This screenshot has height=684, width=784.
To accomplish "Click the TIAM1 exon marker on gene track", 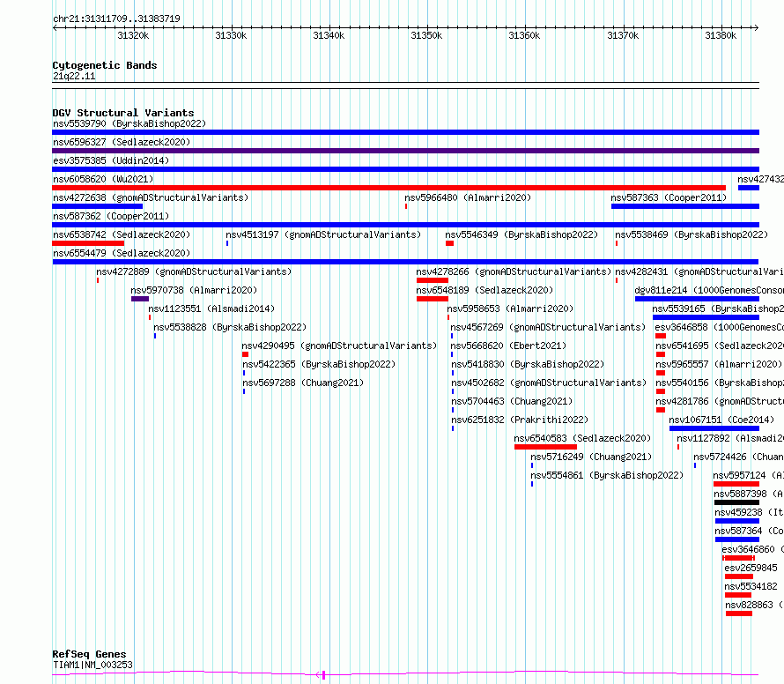I will pos(324,675).
